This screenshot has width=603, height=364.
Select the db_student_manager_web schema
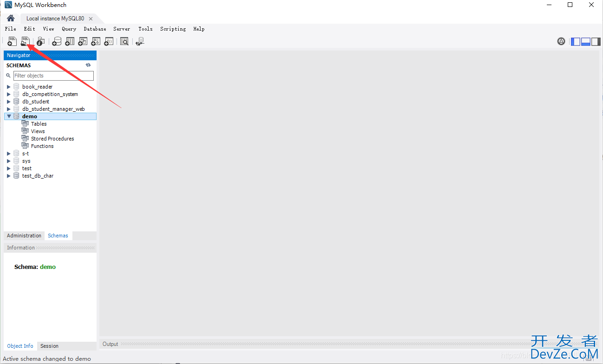[x=53, y=109]
